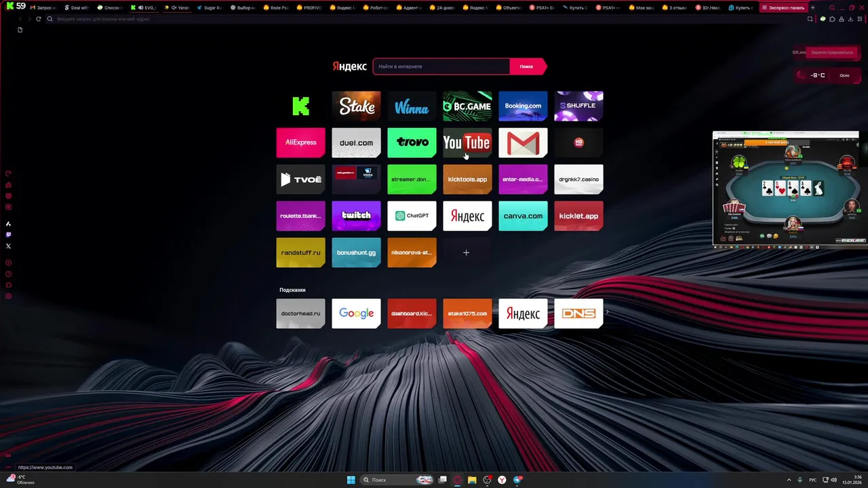
Task: Open the X icon in the sidebar
Action: click(8, 246)
